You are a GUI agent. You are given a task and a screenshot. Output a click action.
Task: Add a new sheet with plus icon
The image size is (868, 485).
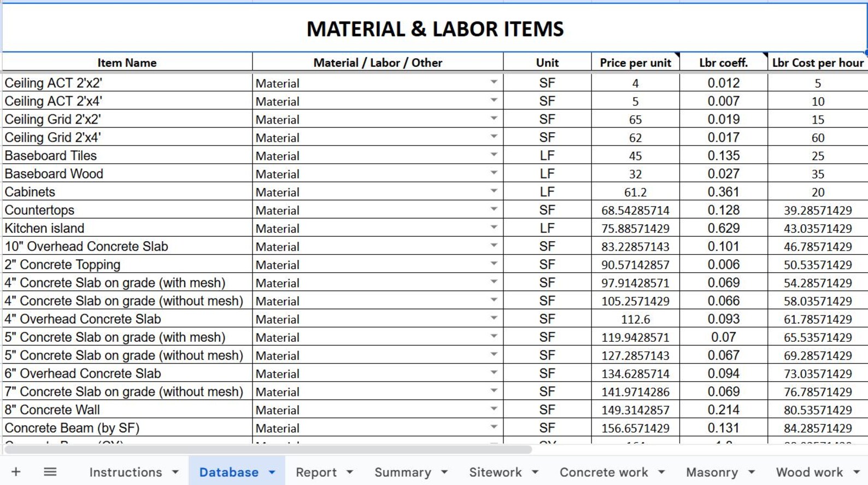16,472
